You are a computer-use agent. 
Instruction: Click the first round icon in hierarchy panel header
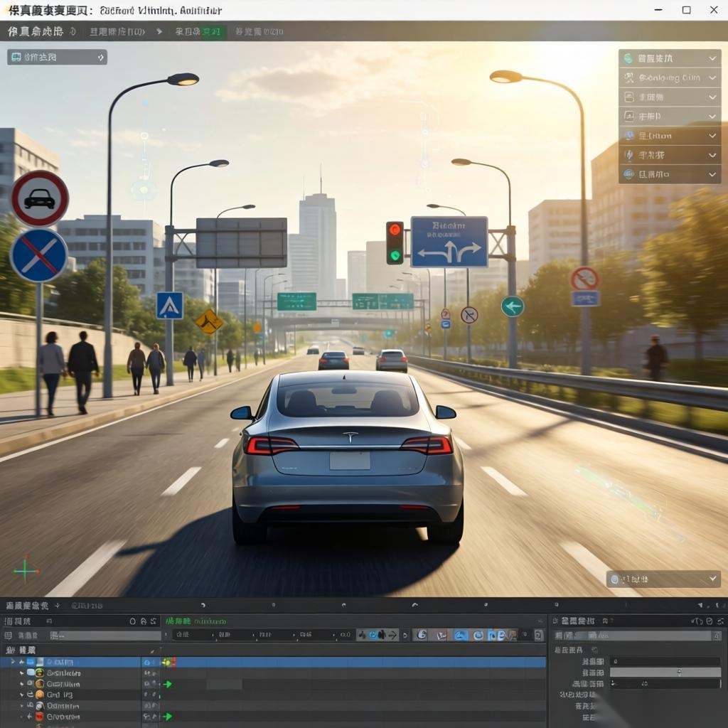(x=132, y=621)
